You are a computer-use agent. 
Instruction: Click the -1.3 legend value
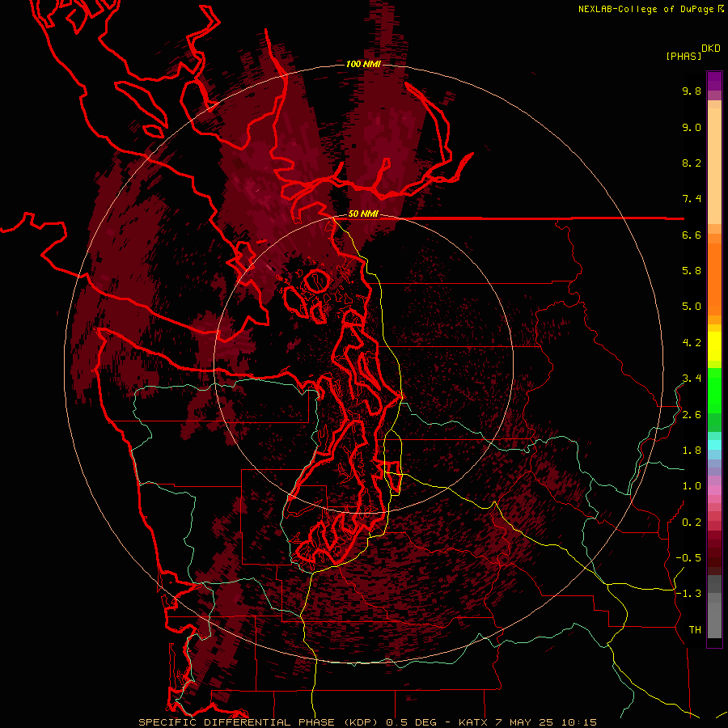point(688,594)
